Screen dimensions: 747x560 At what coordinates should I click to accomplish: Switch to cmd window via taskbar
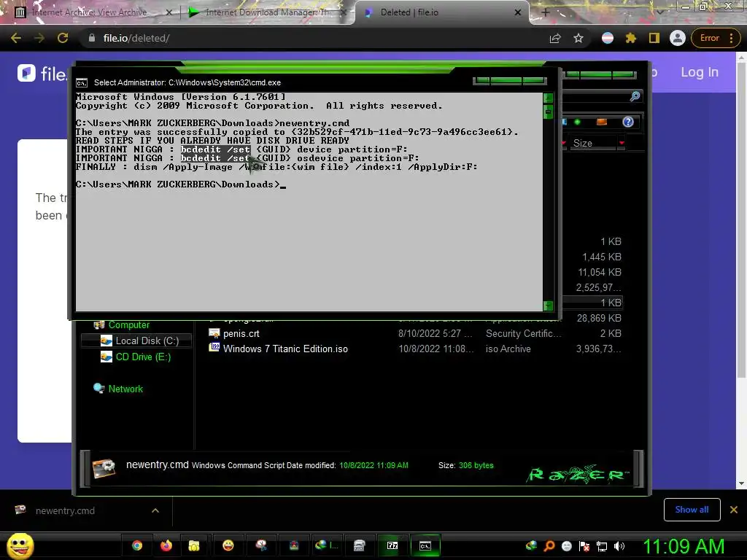tap(425, 545)
